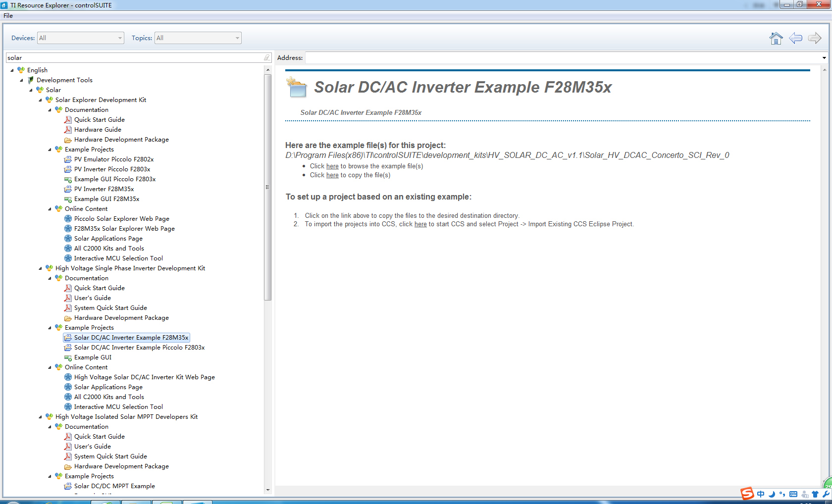
Task: Open the Topics dropdown
Action: 198,38
